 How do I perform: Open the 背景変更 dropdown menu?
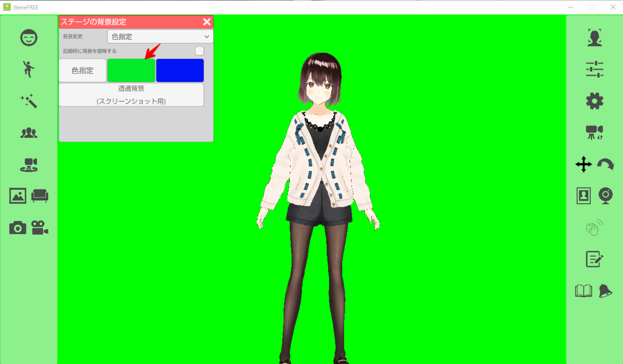pos(159,36)
